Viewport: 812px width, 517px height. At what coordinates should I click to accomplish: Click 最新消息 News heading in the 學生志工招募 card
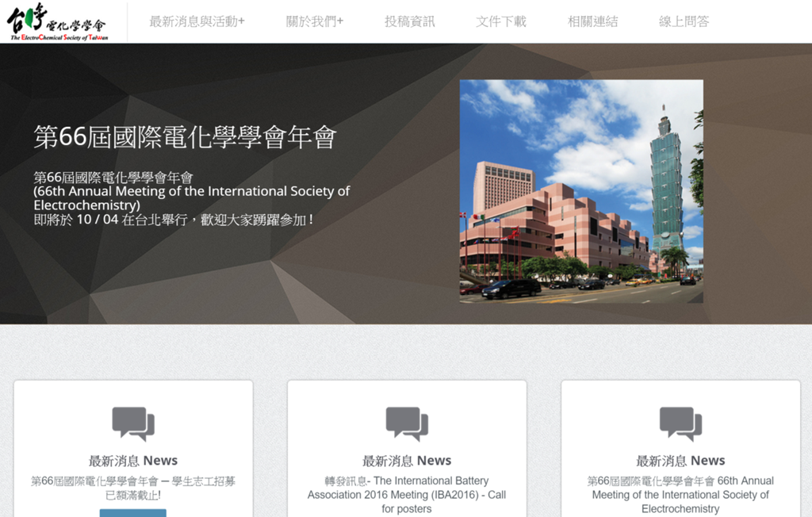[133, 461]
